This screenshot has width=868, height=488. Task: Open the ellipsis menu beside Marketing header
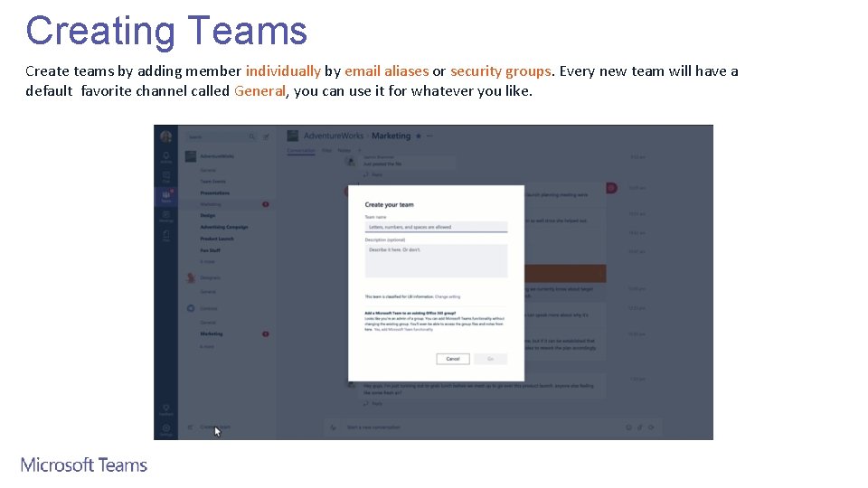point(429,136)
